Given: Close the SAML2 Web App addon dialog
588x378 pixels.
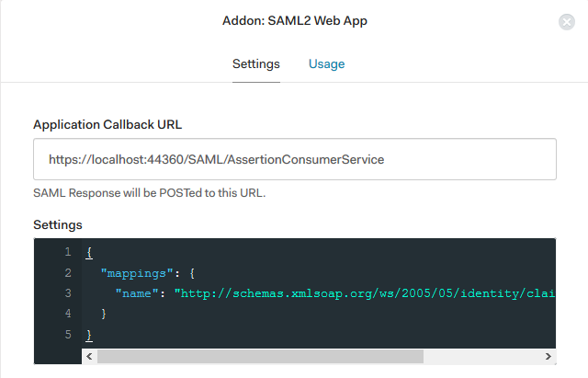Looking at the screenshot, I should click(567, 22).
